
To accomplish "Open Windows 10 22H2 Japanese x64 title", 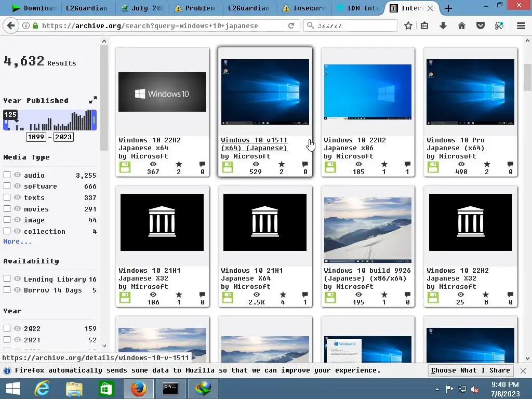I will (x=150, y=144).
